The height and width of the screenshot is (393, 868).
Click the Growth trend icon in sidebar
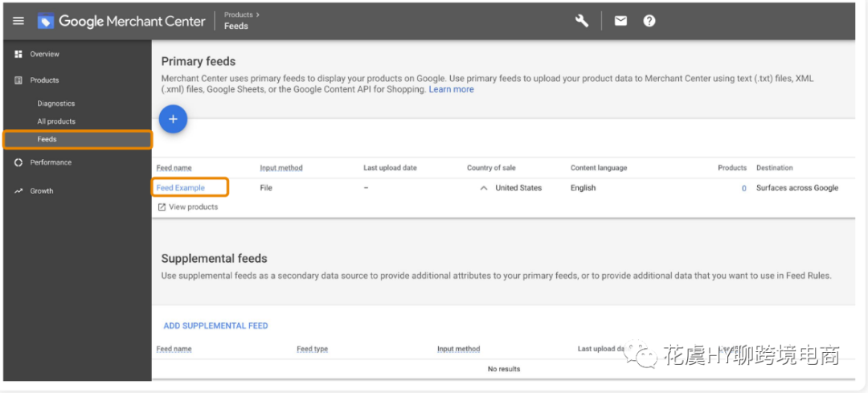(18, 191)
